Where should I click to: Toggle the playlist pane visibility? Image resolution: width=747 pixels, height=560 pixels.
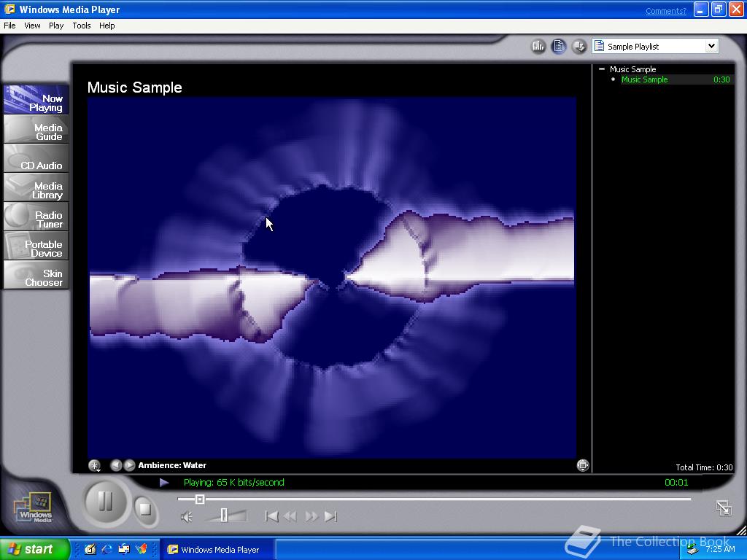[559, 46]
